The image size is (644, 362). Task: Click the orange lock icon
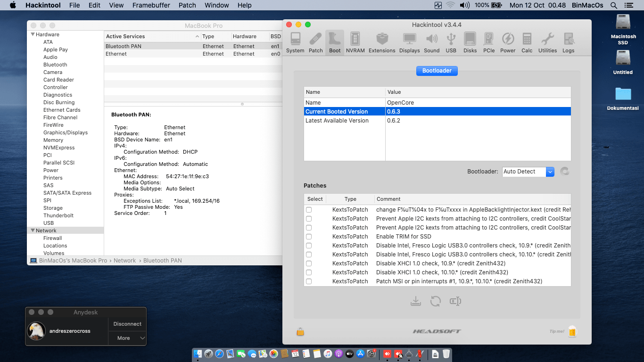[x=300, y=332]
